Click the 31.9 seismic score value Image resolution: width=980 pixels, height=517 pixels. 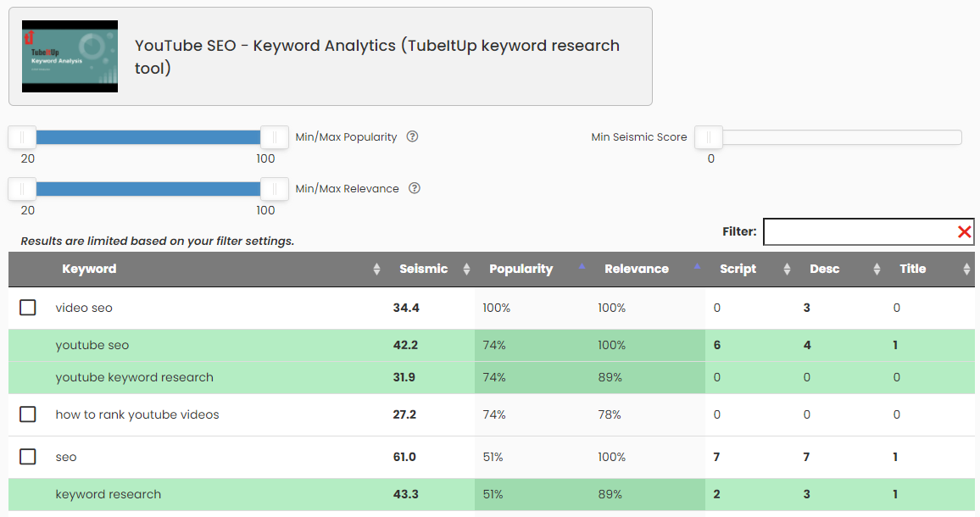pyautogui.click(x=404, y=378)
